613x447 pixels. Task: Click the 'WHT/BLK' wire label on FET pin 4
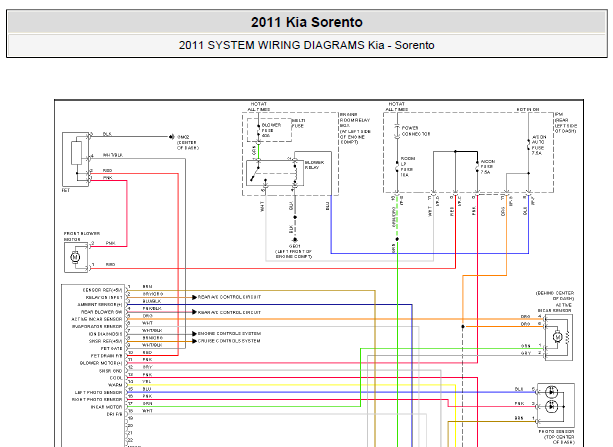point(113,155)
